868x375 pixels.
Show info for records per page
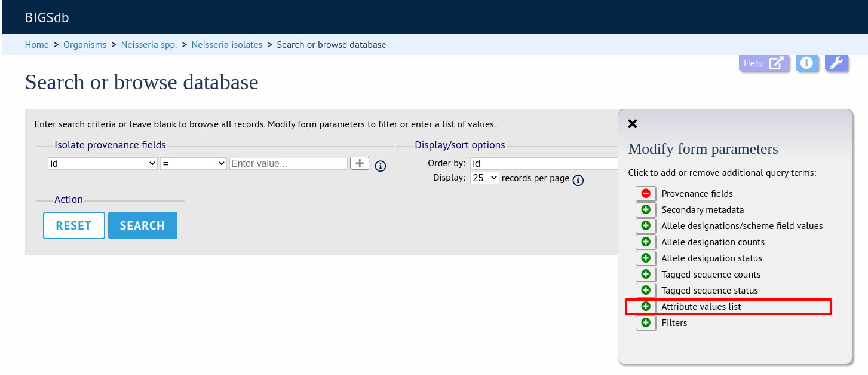pos(578,180)
